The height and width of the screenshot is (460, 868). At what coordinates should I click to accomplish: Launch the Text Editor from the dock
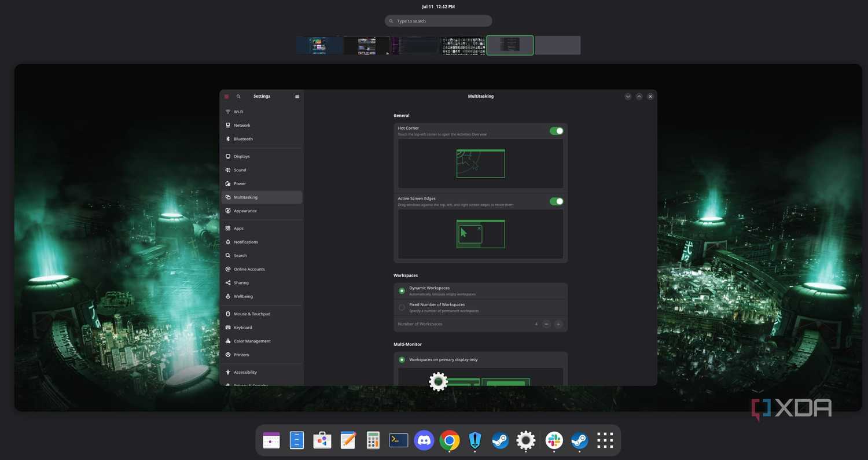[348, 440]
